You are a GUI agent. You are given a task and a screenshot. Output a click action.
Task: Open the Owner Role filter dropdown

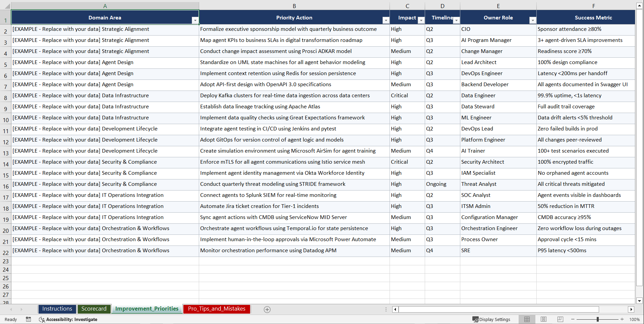click(533, 20)
